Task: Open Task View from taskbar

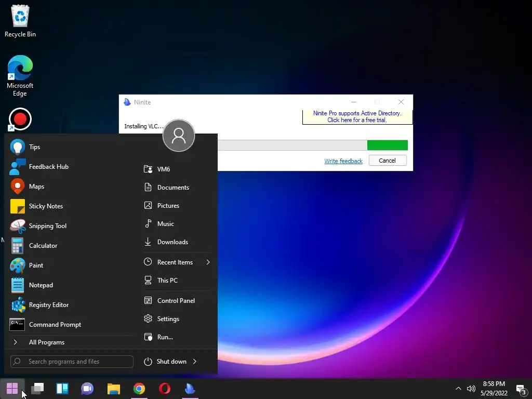Action: 37,389
